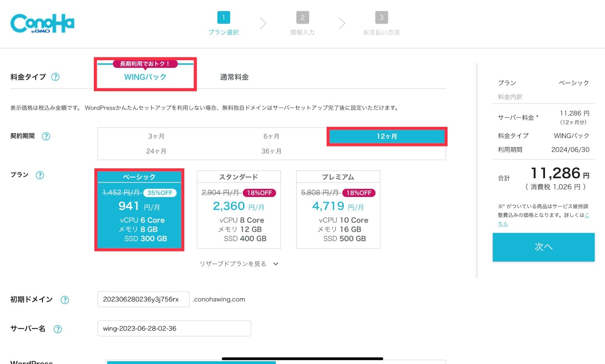Choose the 36ヶ月 contract period
The width and height of the screenshot is (605, 364).
click(x=271, y=151)
